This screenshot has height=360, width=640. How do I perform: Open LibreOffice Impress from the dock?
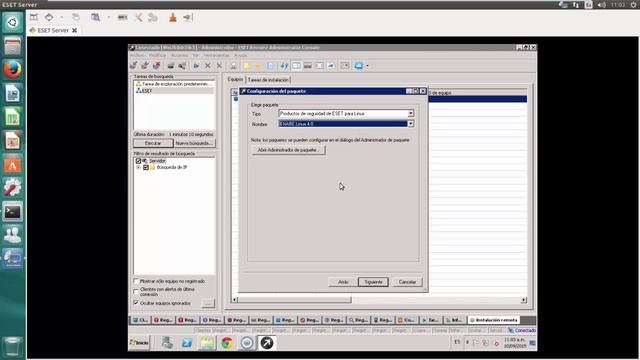pos(12,141)
